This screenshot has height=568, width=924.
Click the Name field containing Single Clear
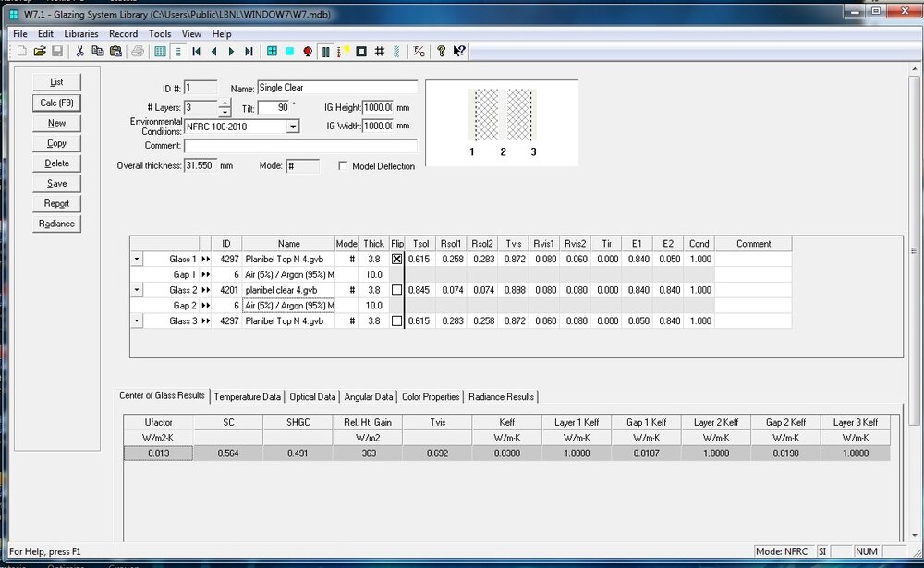(337, 88)
